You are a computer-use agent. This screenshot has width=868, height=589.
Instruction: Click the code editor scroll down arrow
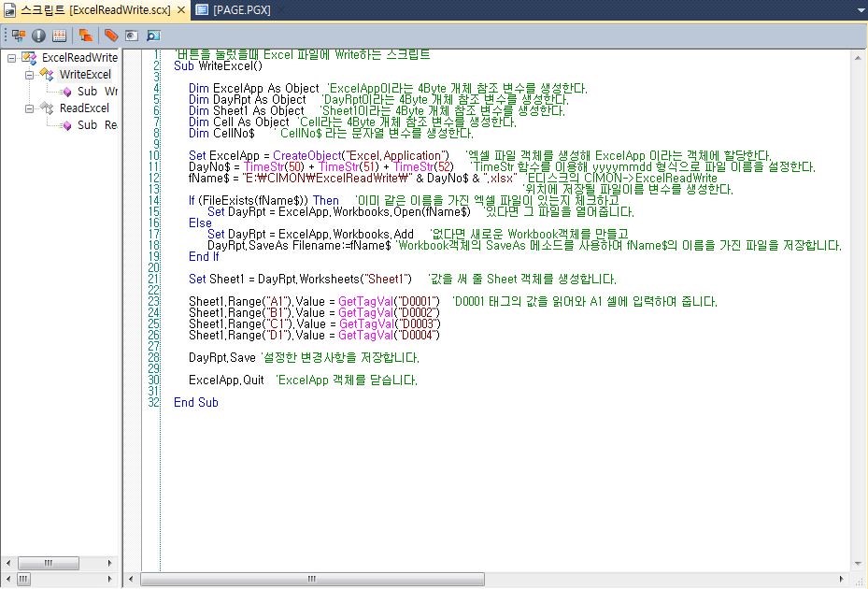tap(858, 563)
